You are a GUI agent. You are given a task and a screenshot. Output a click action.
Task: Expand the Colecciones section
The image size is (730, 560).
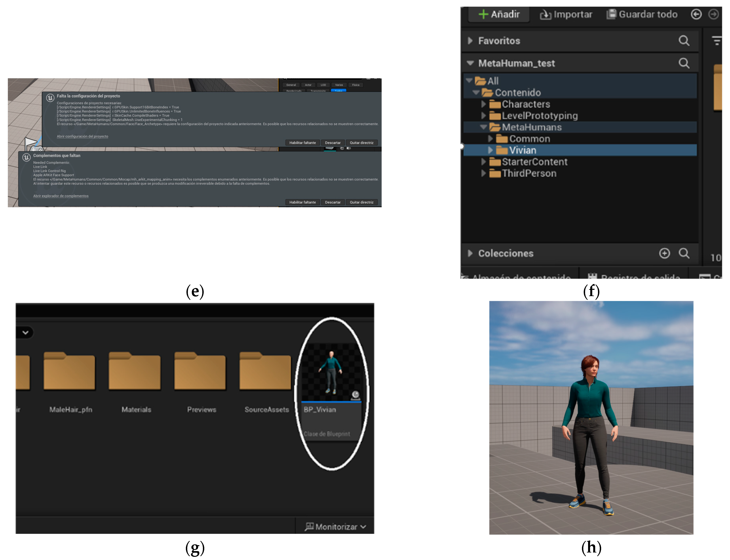tap(470, 253)
